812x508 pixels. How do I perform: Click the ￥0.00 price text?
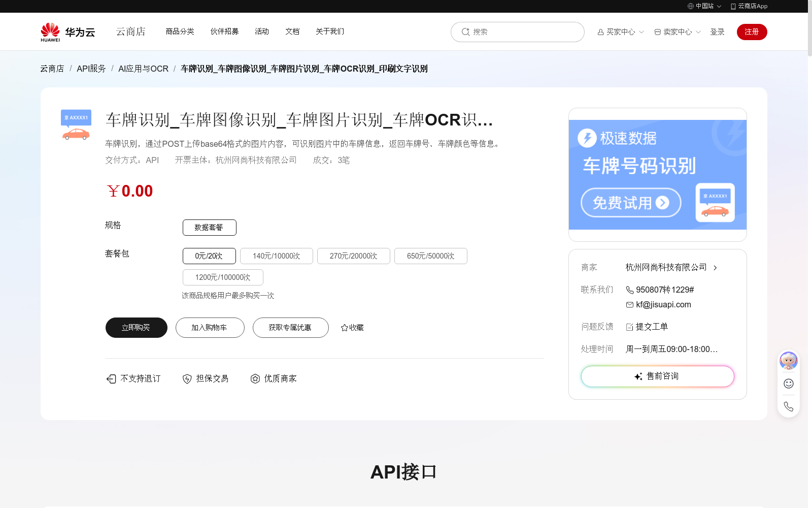point(129,192)
